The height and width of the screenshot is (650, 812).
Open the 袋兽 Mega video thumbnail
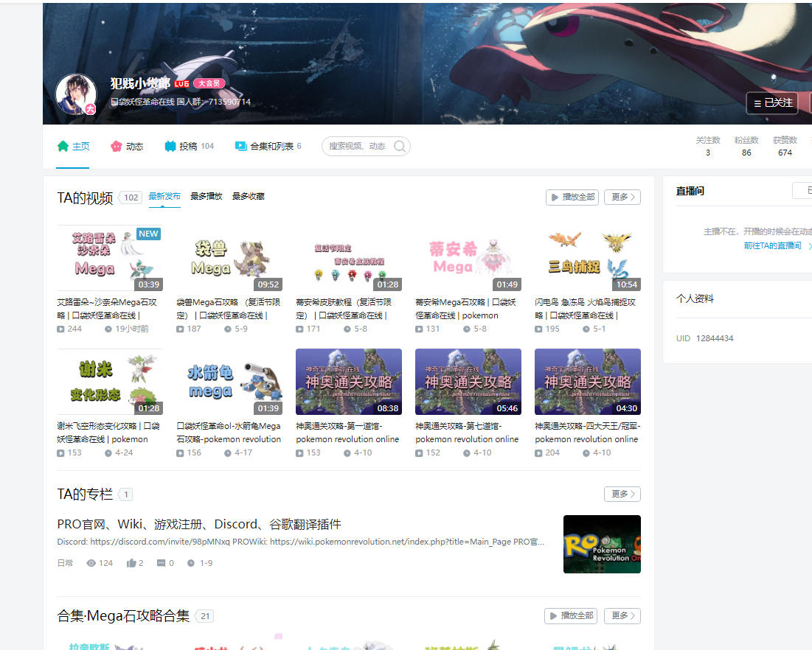click(229, 258)
